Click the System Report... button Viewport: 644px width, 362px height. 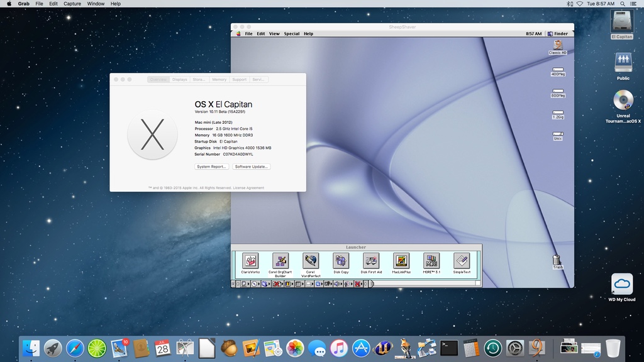(211, 167)
